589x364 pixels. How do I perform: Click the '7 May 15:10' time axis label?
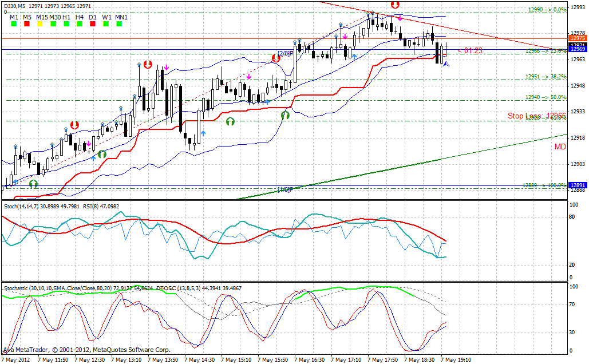(x=236, y=360)
